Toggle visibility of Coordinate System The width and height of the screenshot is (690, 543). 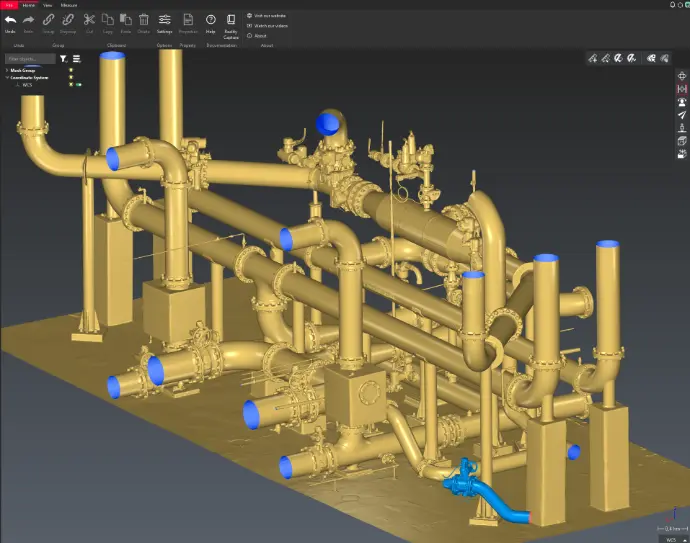[x=70, y=78]
